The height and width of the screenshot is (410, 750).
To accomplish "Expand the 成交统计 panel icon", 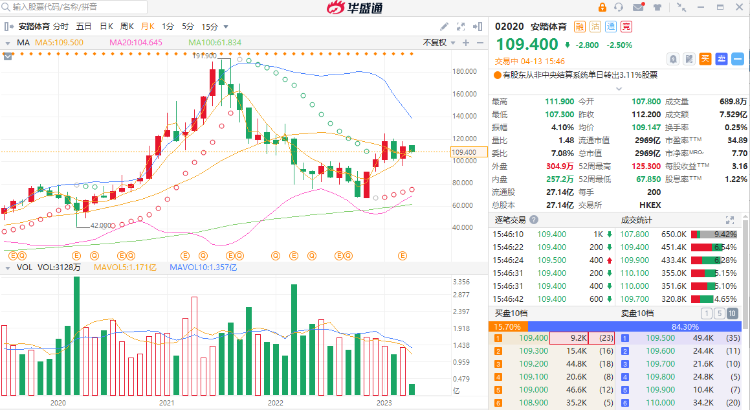I will click(x=730, y=220).
